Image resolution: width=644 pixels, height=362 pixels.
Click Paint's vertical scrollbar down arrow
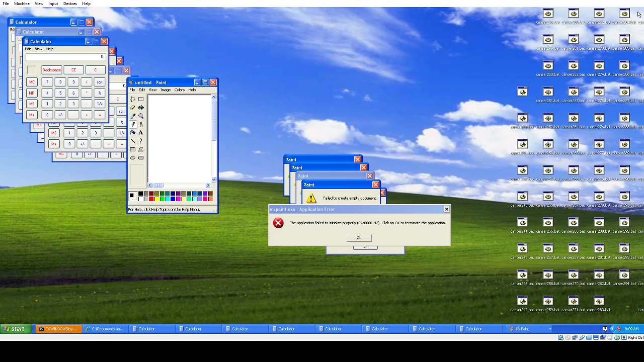tap(214, 179)
